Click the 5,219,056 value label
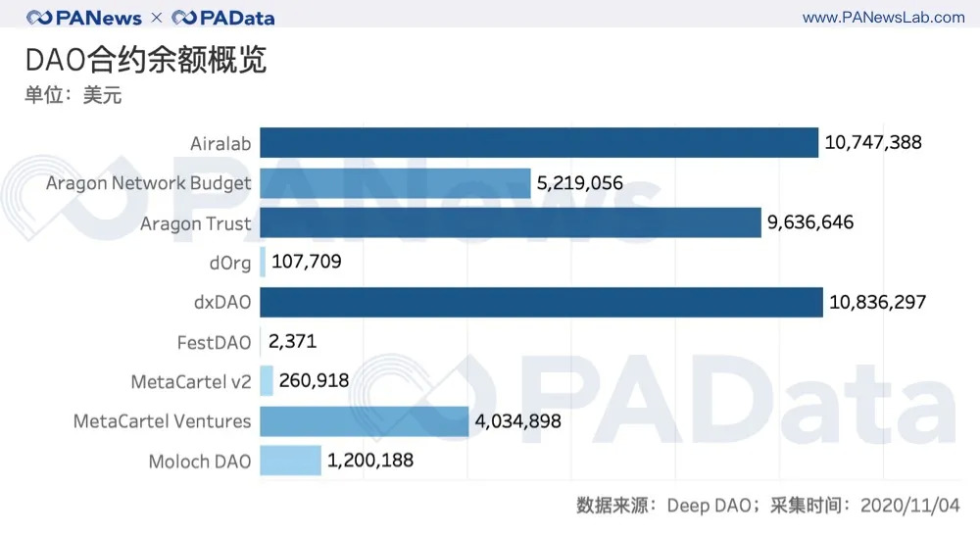The width and height of the screenshot is (980, 537). (x=579, y=183)
